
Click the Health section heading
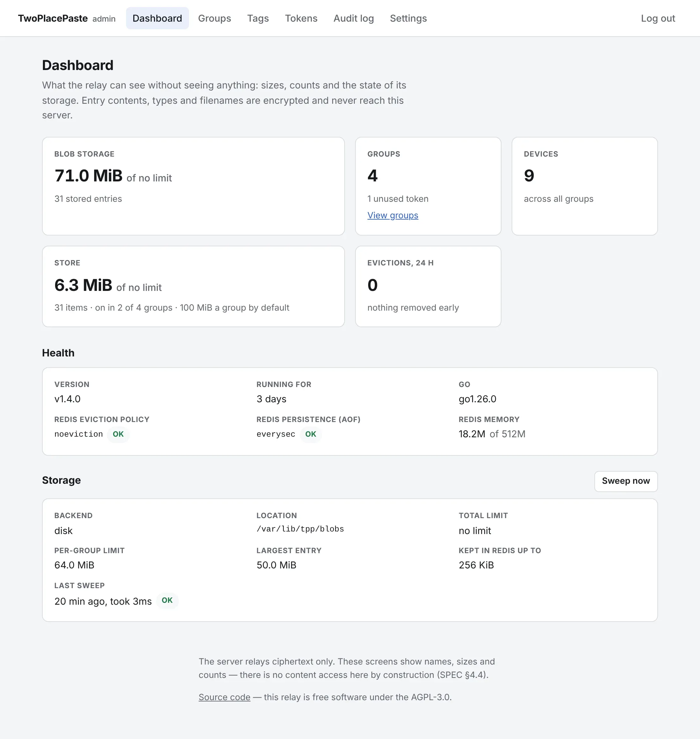coord(58,353)
